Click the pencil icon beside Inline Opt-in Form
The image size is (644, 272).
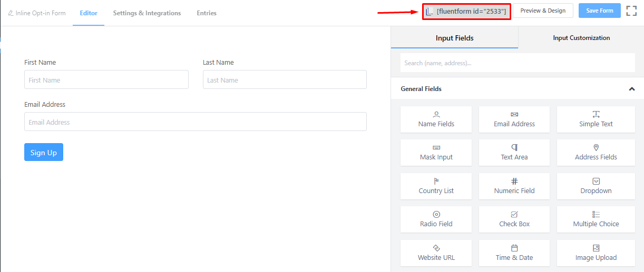(11, 13)
